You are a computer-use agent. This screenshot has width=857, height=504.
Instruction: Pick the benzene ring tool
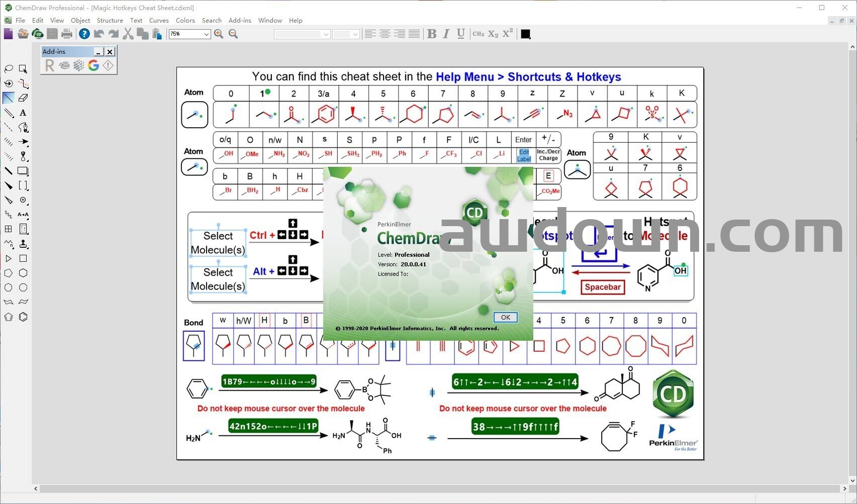[x=23, y=317]
